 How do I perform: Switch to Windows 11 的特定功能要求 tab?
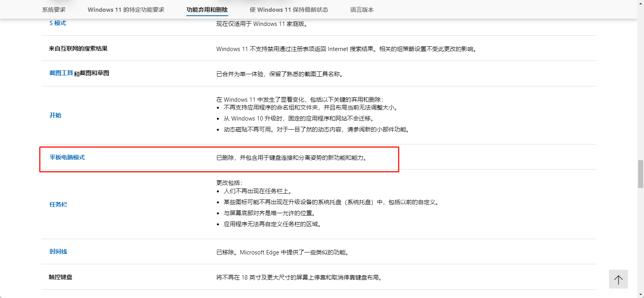point(126,10)
